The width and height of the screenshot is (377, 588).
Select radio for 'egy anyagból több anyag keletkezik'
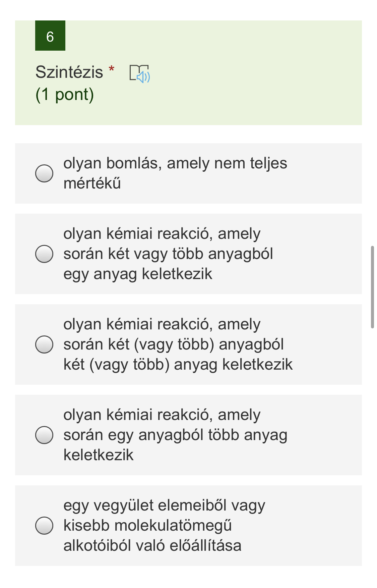44,435
